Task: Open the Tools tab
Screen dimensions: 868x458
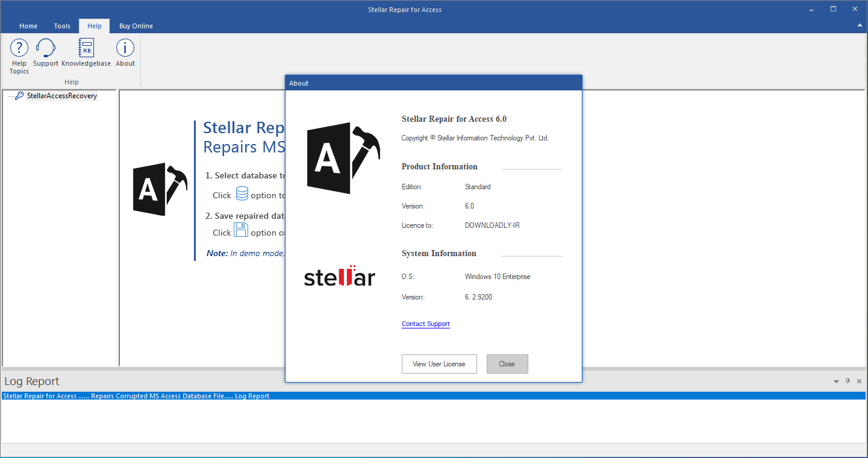Action: tap(61, 26)
